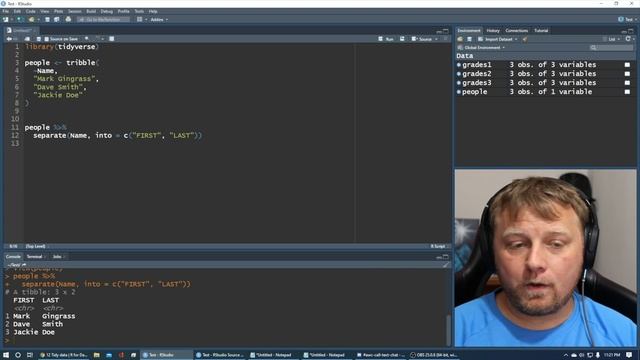Image resolution: width=640 pixels, height=360 pixels.
Task: Save all open documents icon
Action: (x=57, y=20)
